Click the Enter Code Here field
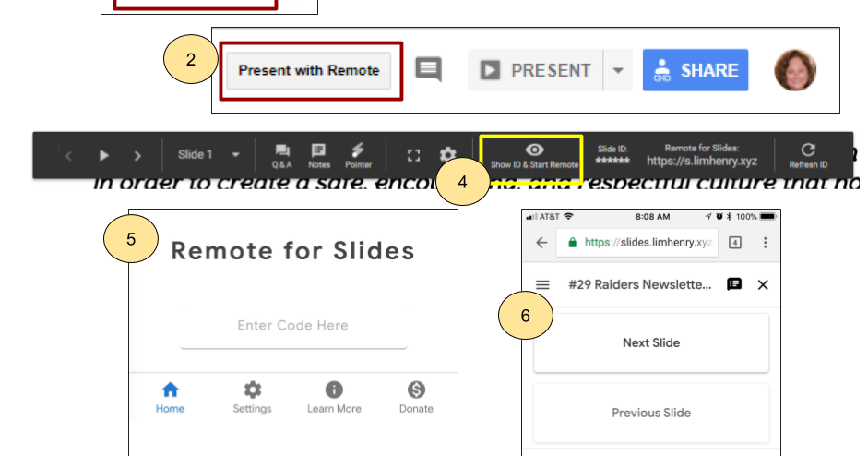This screenshot has width=868, height=456. 292,326
